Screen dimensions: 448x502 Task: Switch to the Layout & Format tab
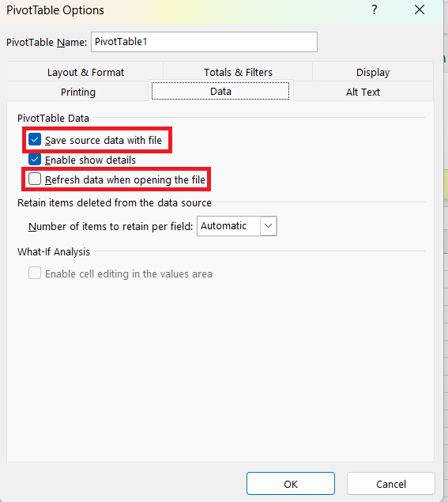[x=85, y=72]
